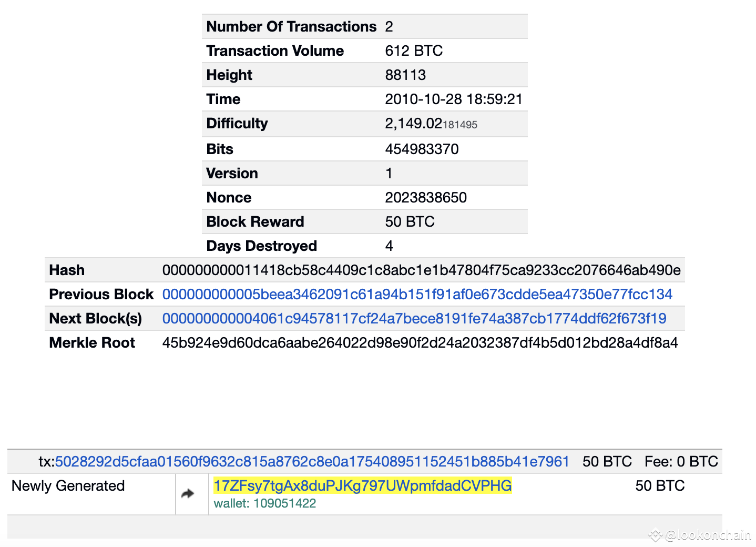Open the highlighted address 17ZFsy7tgAx8duPJKg797UWpmfdadCVPHG
Viewport: 756px width, 547px height.
[x=363, y=486]
